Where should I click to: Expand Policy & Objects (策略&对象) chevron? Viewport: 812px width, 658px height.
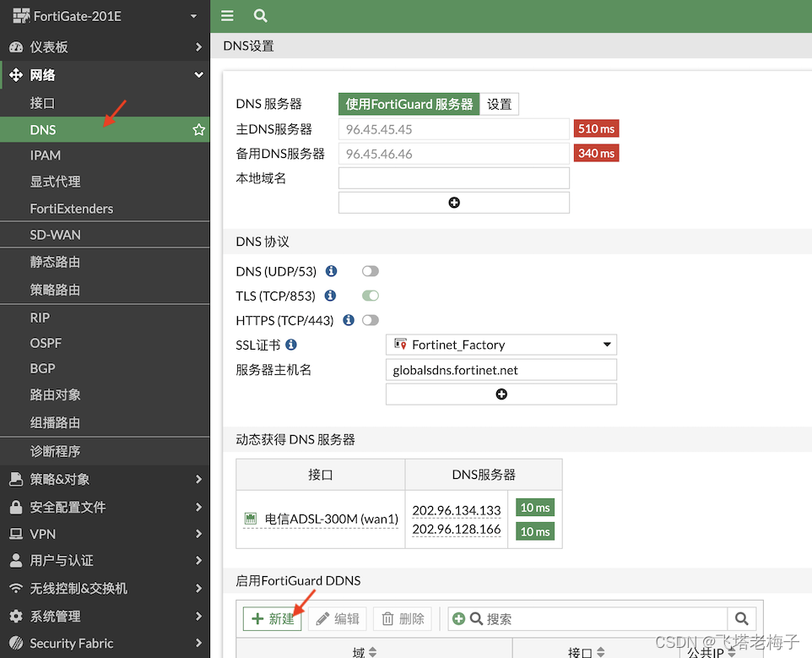click(199, 479)
